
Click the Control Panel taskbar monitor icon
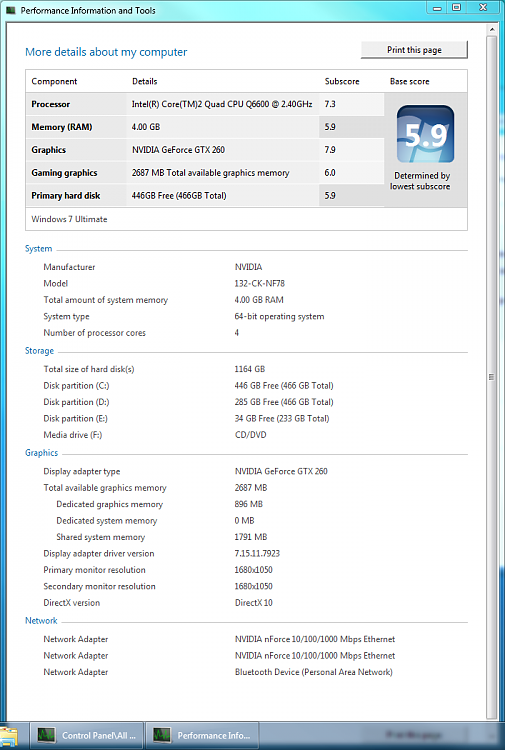pos(46,735)
